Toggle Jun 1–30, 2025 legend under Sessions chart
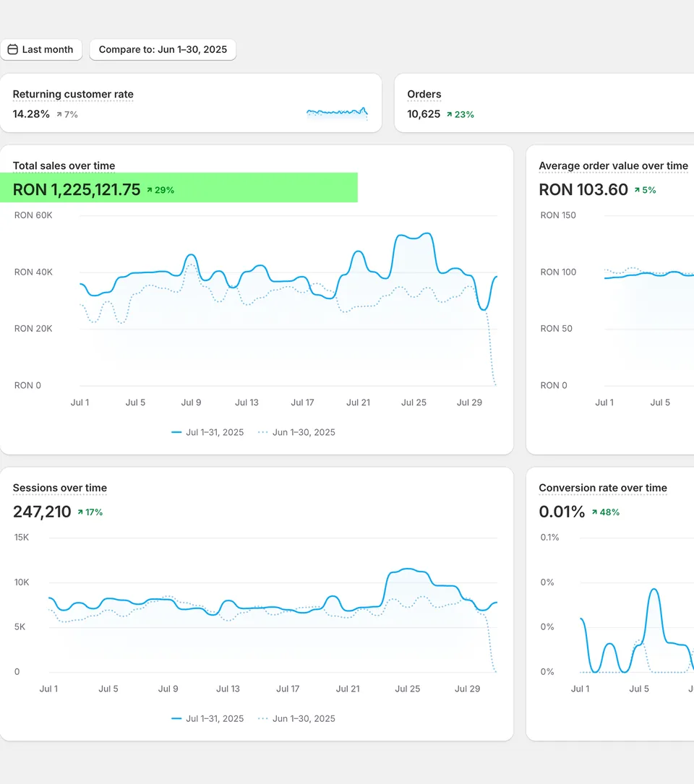 click(296, 718)
